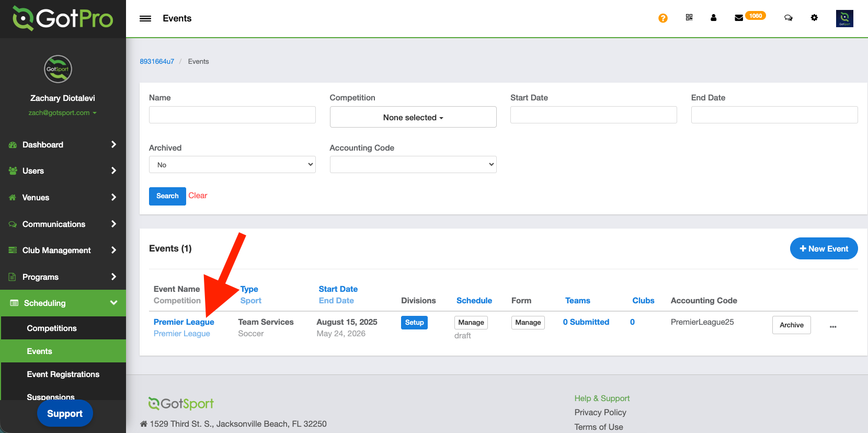Viewport: 868px width, 433px height.
Task: Click into the Name filter field
Action: tap(232, 115)
